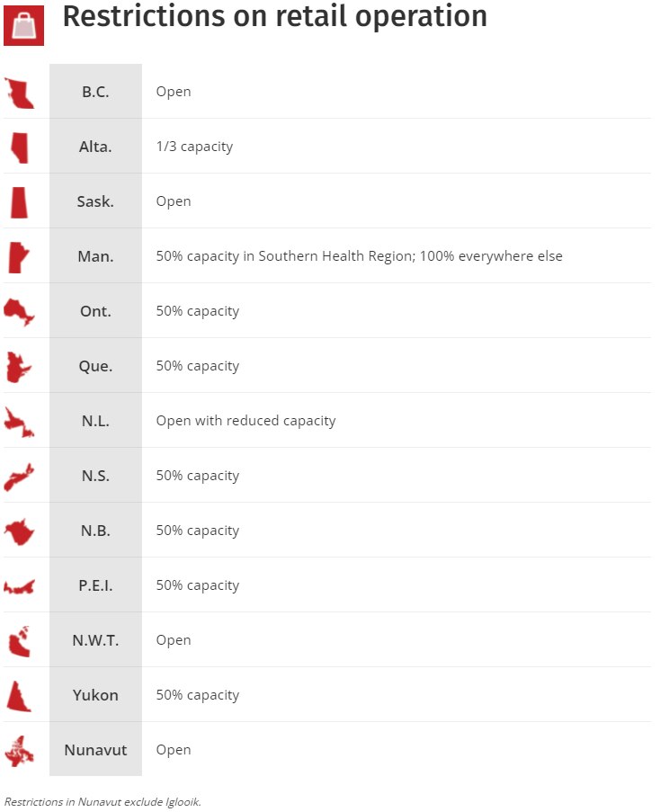The height and width of the screenshot is (812, 660).
Task: Click the New Brunswick map icon
Action: pos(19,531)
